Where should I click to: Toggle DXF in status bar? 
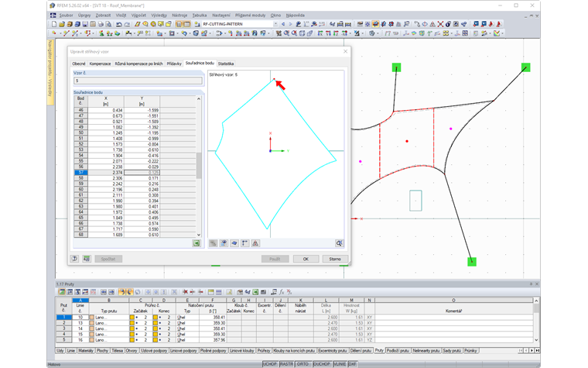353,364
